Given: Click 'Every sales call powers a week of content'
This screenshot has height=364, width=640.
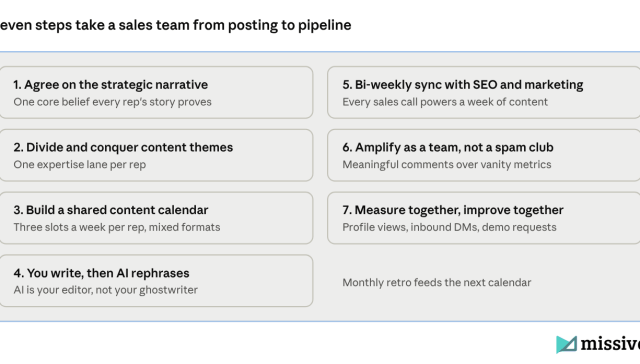Looking at the screenshot, I should pos(445,102).
